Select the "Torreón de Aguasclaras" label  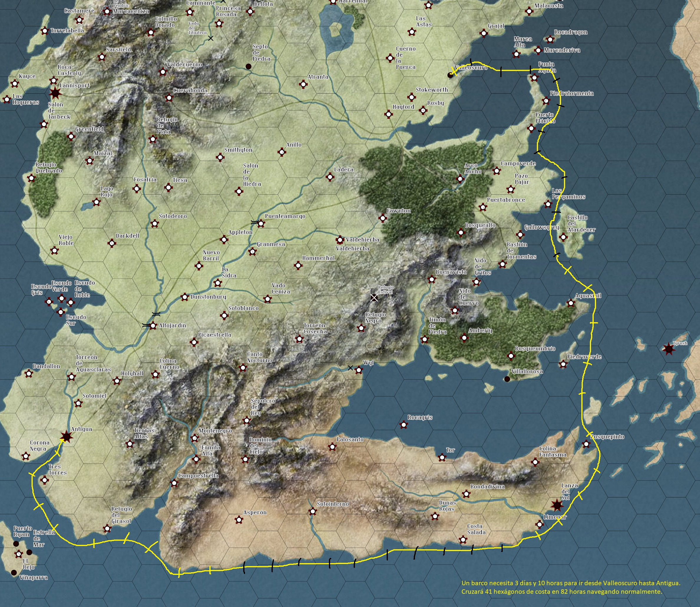[93, 363]
